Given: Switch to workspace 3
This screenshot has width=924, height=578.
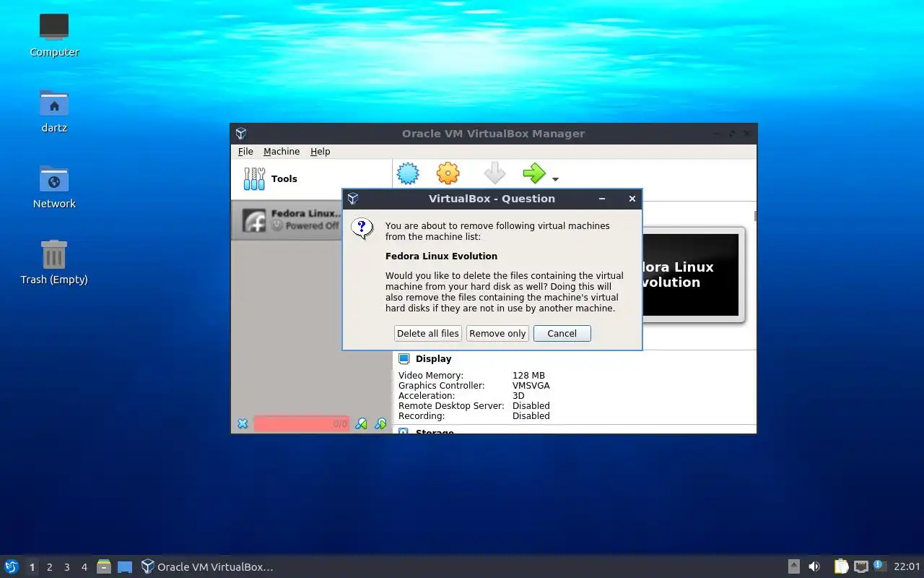Looking at the screenshot, I should click(66, 567).
